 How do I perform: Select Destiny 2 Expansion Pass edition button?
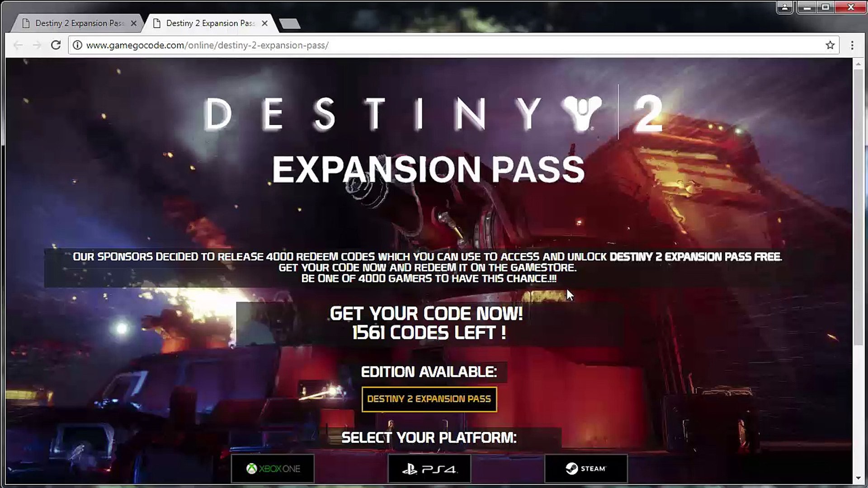[429, 399]
